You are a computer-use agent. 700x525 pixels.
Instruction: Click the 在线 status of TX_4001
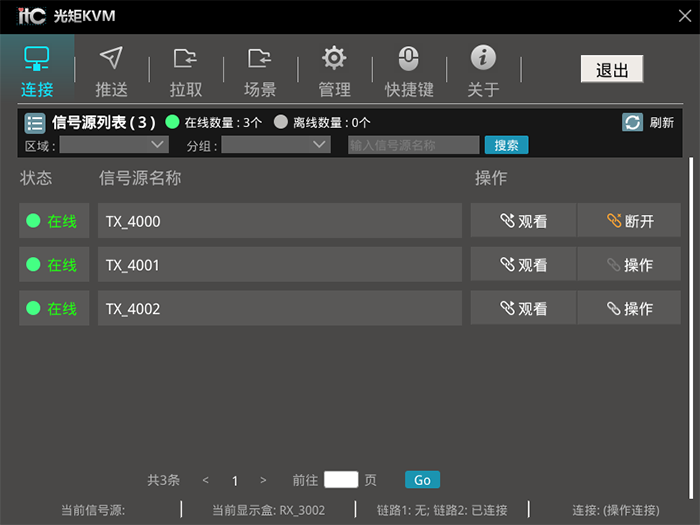coord(54,264)
